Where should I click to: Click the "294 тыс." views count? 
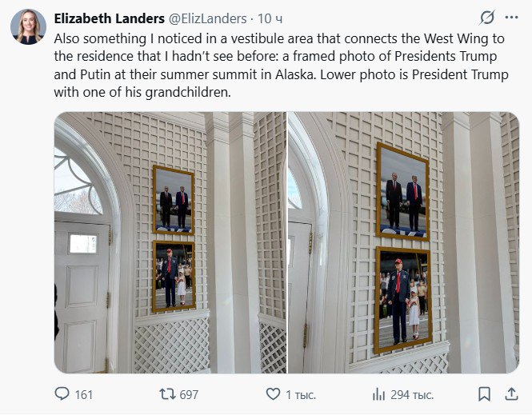coord(413,394)
